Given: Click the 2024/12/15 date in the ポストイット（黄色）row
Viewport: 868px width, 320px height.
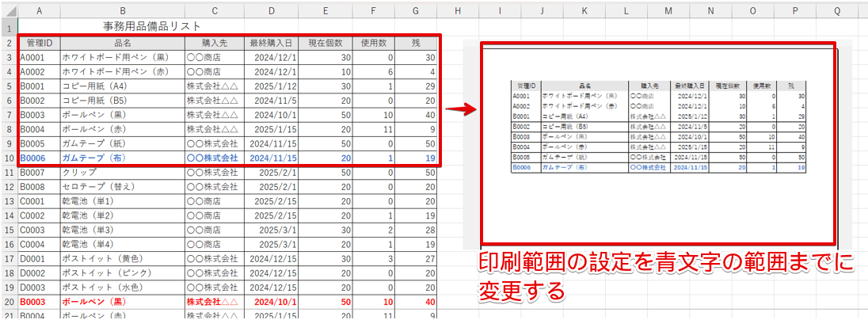Looking at the screenshot, I should [x=271, y=258].
